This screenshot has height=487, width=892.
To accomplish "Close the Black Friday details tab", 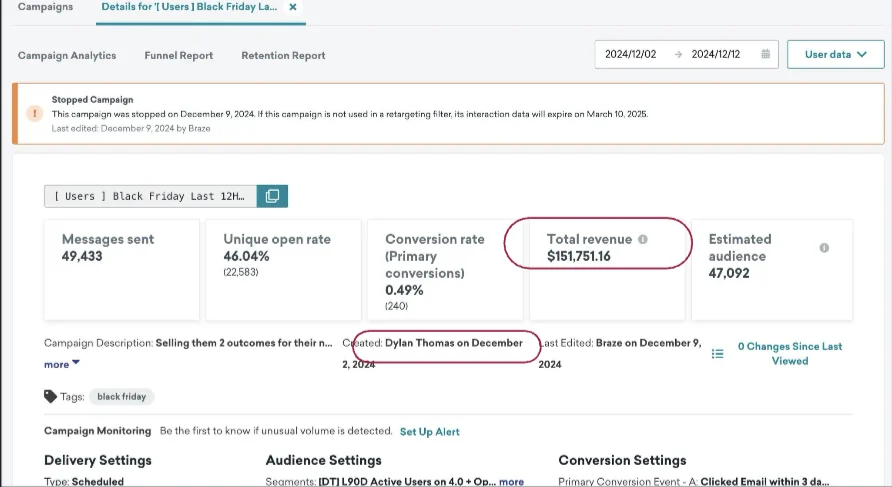I will click(292, 7).
